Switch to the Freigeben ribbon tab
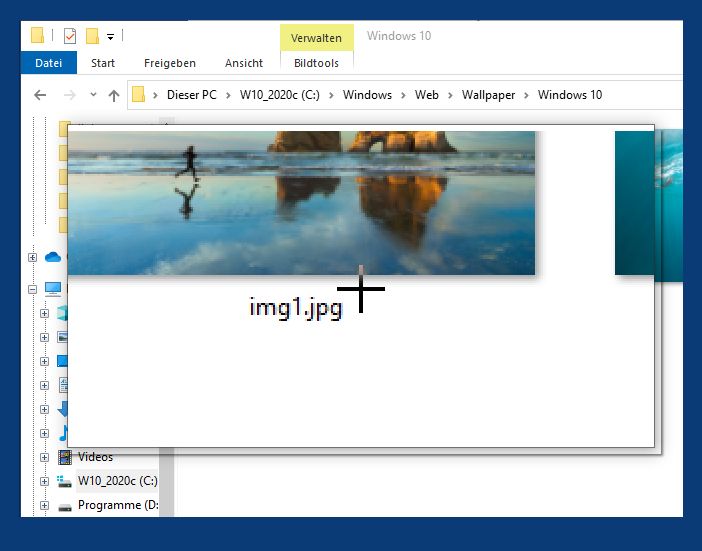Viewport: 702px width, 551px height. 170,63
